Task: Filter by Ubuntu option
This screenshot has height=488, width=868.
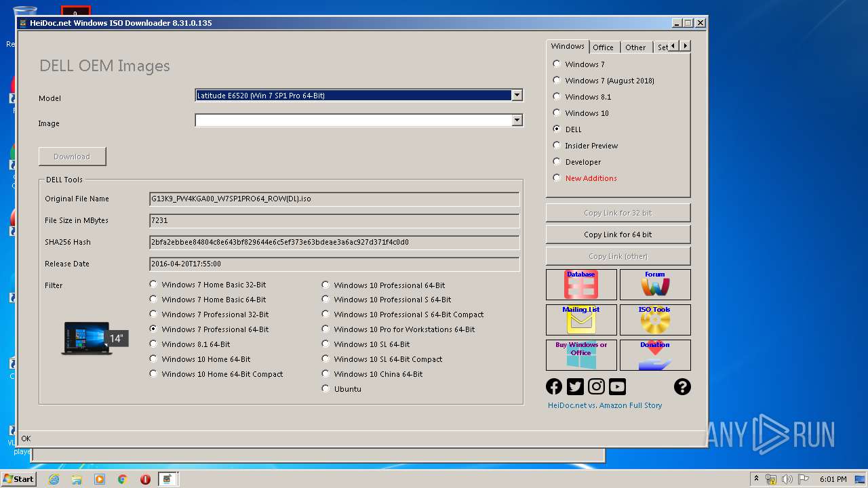Action: [342, 389]
